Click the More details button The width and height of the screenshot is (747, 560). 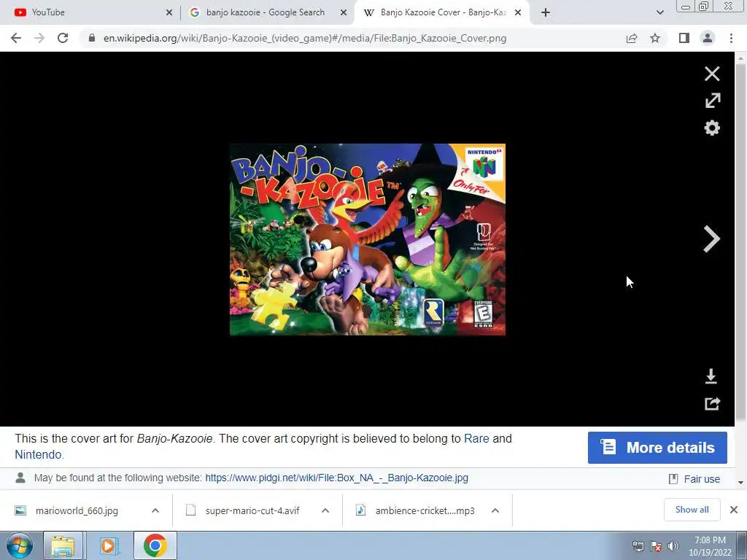(657, 448)
